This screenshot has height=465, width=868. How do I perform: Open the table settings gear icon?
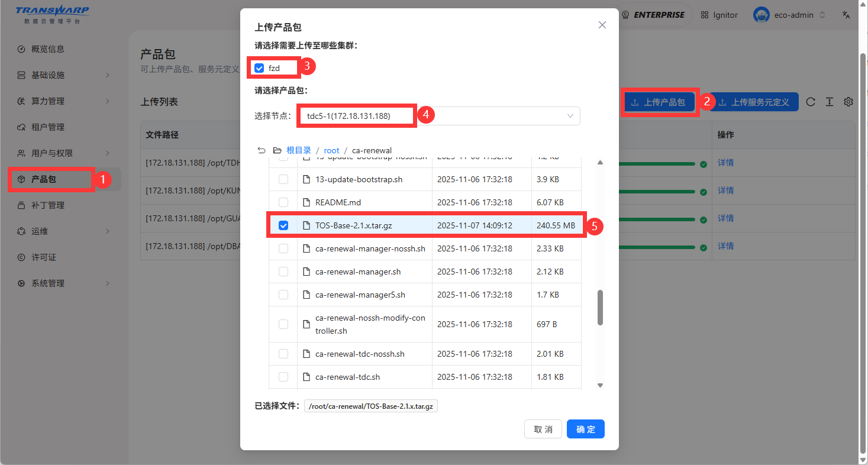[x=848, y=102]
